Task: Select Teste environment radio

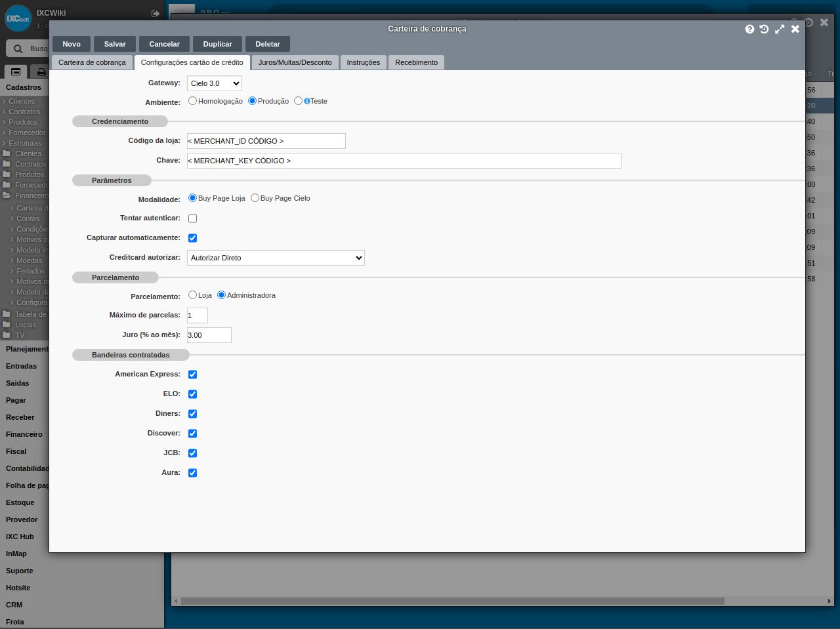Action: pyautogui.click(x=298, y=101)
